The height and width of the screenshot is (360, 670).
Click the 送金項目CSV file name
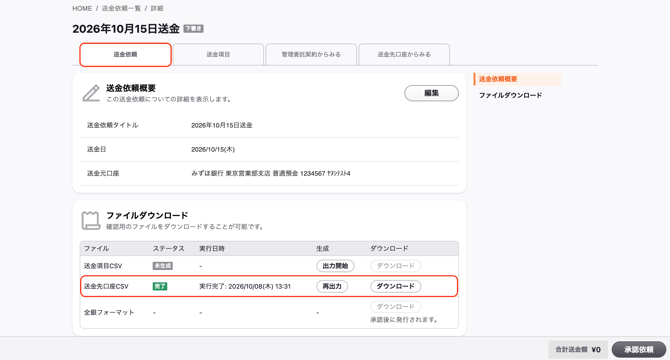(x=103, y=266)
